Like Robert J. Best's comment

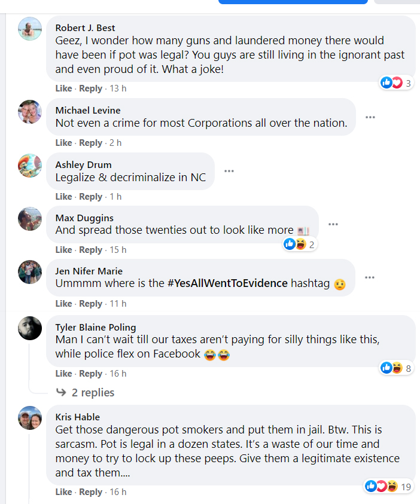[x=63, y=88]
